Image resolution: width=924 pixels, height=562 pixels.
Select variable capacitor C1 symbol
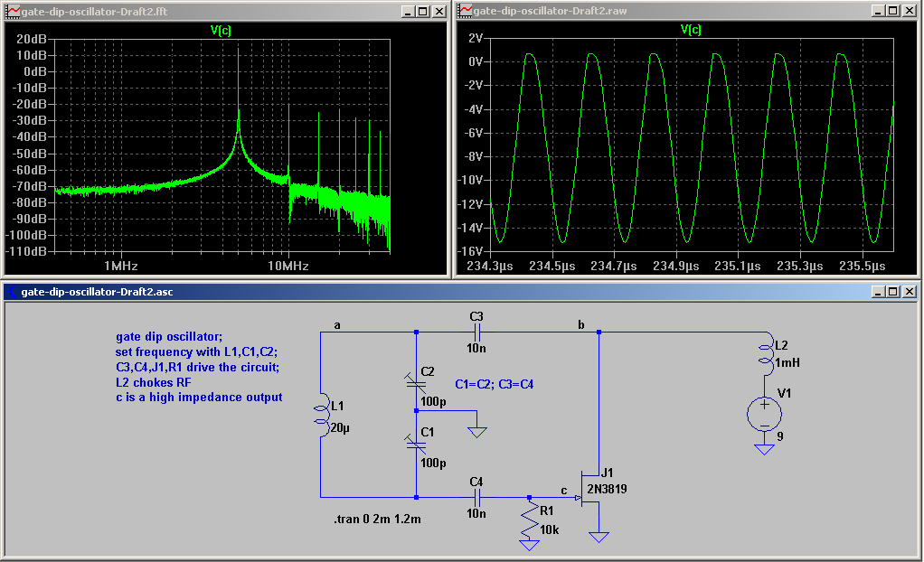click(x=416, y=444)
